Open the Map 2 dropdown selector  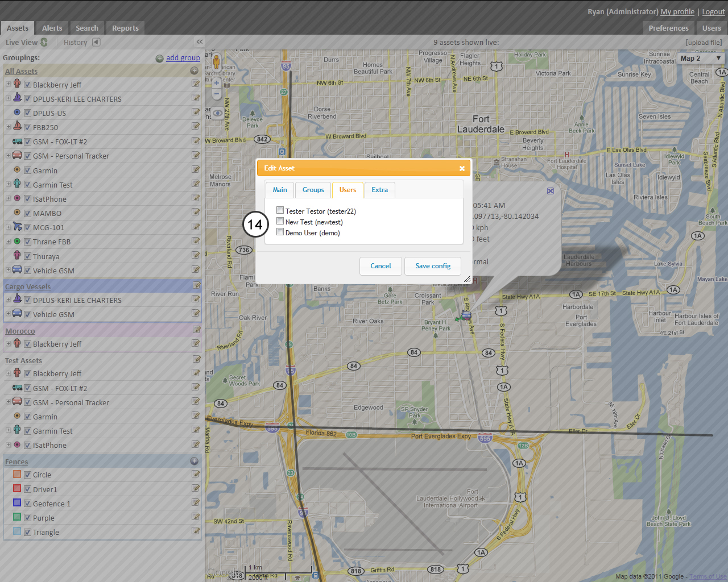click(x=701, y=57)
